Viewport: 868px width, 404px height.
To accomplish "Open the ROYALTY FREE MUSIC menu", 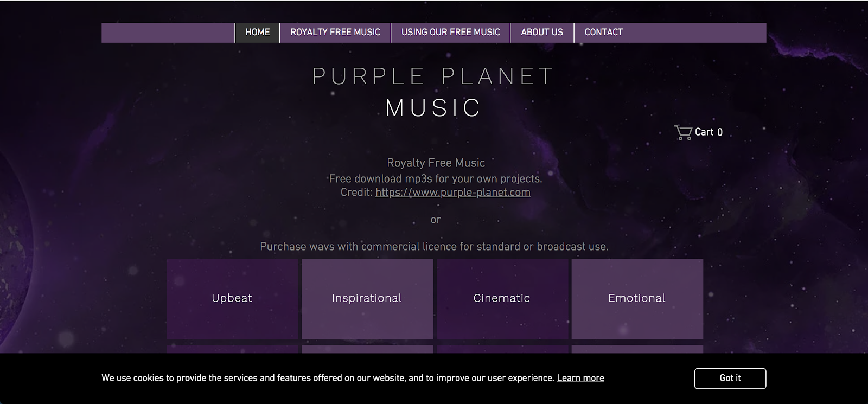I will click(x=335, y=33).
